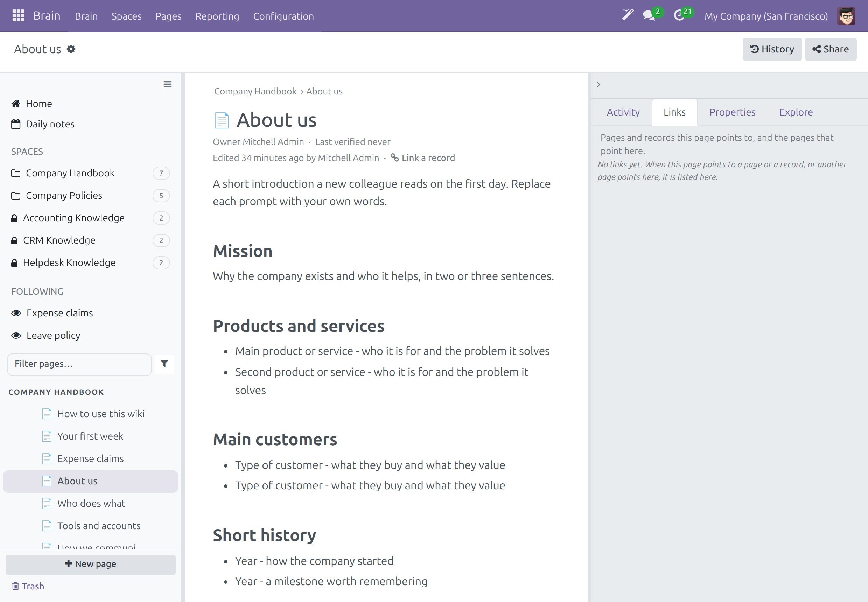Open Daily notes in the sidebar
This screenshot has width=868, height=602.
[x=50, y=124]
